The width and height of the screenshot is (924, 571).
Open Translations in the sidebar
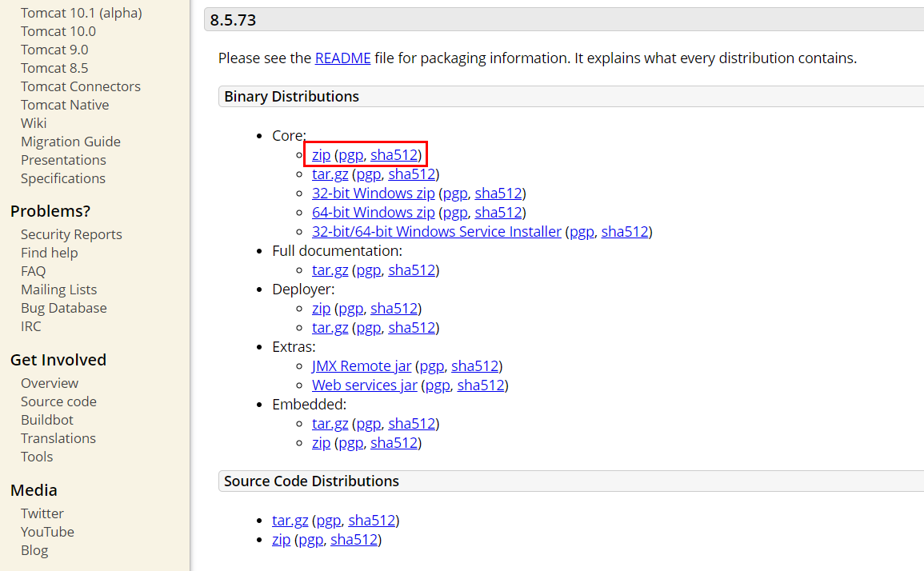pyautogui.click(x=58, y=437)
